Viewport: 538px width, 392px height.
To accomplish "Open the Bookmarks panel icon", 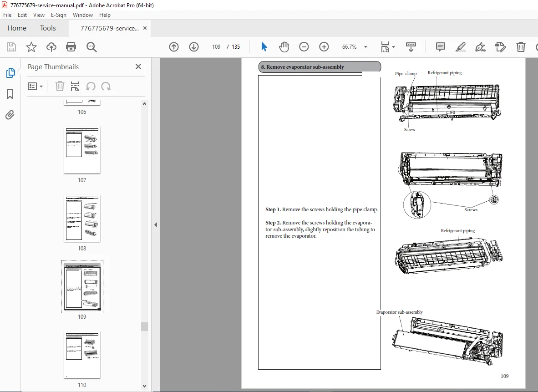I will 10,94.
